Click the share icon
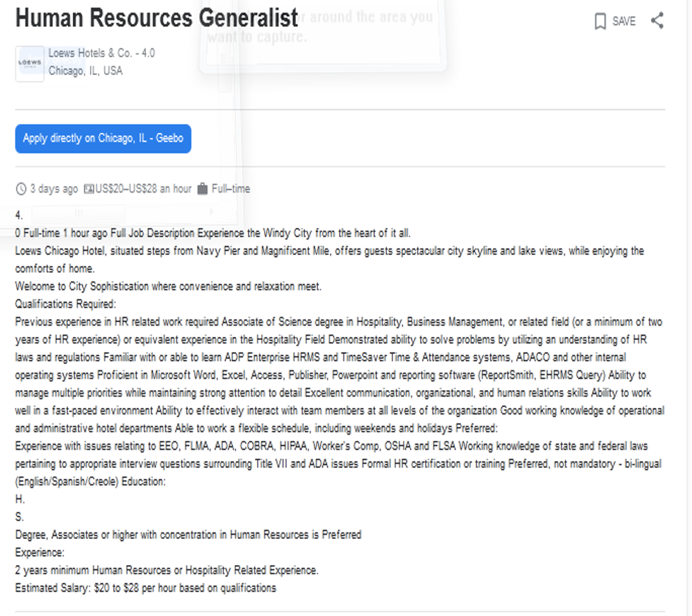 coord(657,21)
